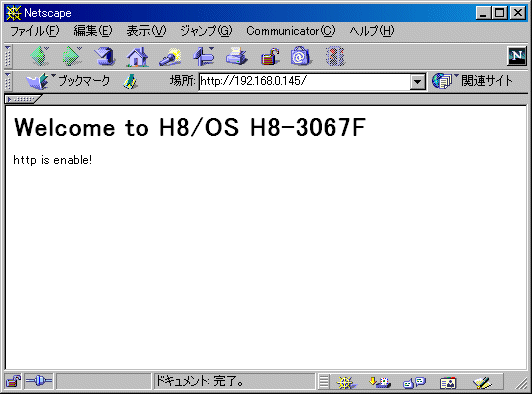
Task: Open the related sites button
Action: pos(472,81)
